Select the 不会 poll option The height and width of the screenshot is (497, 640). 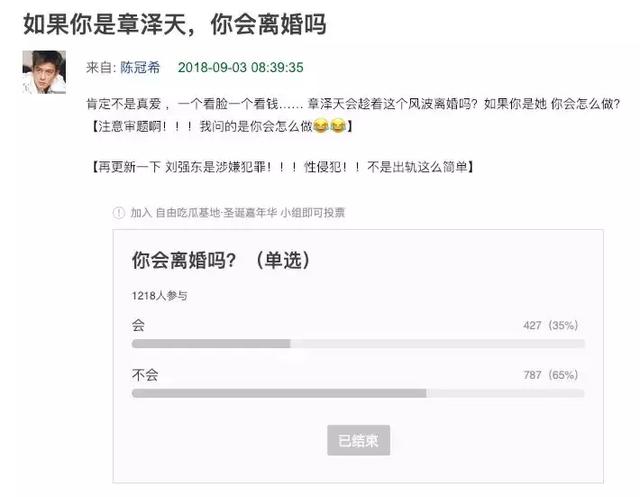pos(144,375)
